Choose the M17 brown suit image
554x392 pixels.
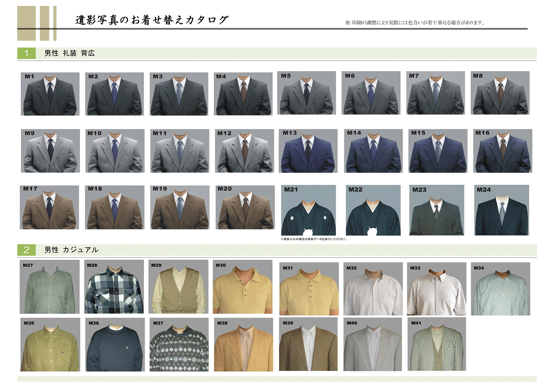coord(49,207)
